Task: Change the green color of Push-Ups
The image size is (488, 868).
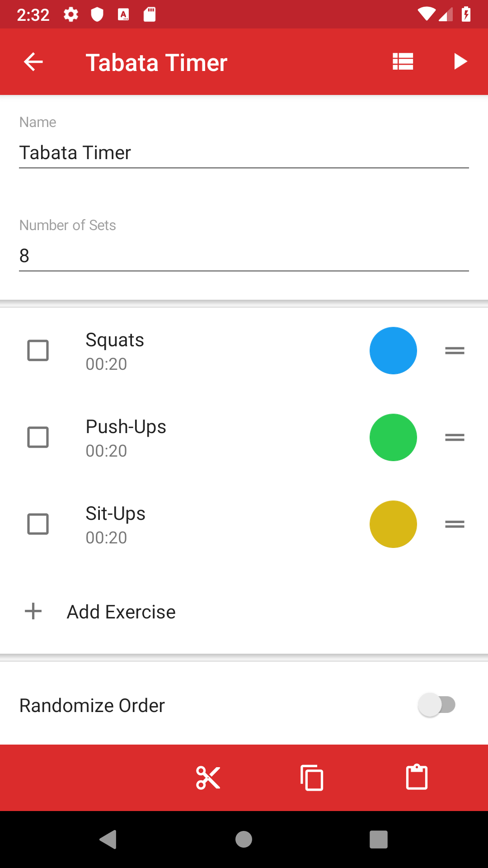Action: click(393, 437)
